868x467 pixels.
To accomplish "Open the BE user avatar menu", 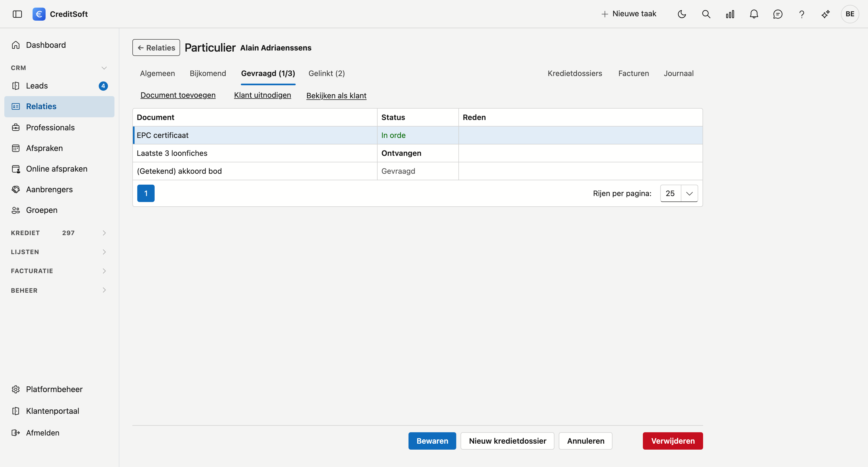I will 850,14.
